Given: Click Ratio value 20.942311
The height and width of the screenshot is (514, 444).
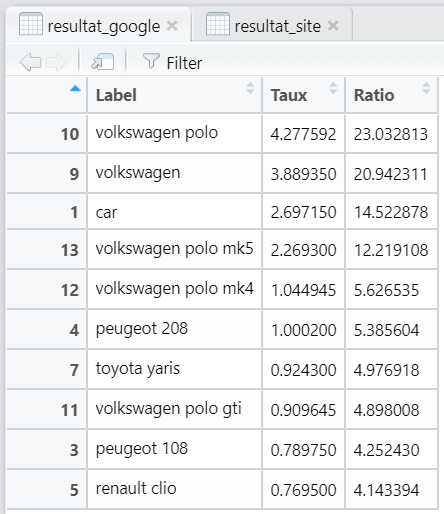Looking at the screenshot, I should [391, 174].
